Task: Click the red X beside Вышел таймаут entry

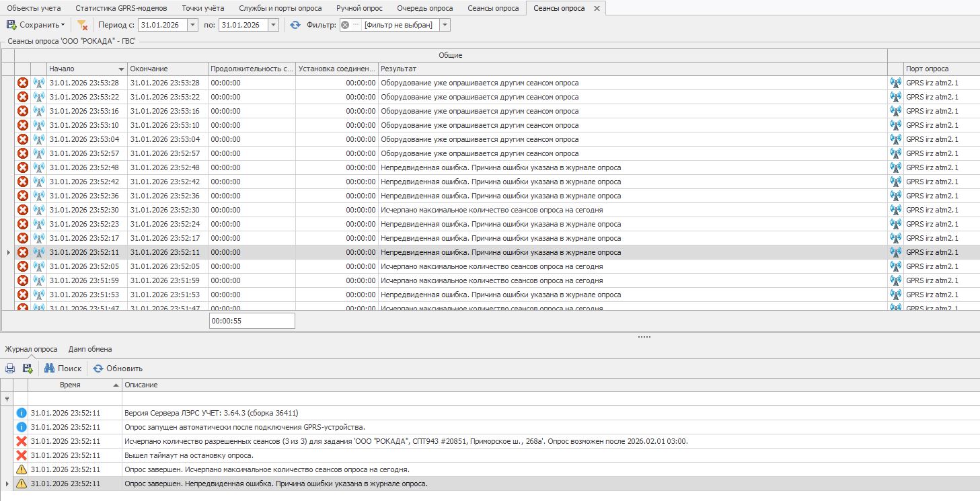Action: tap(21, 455)
